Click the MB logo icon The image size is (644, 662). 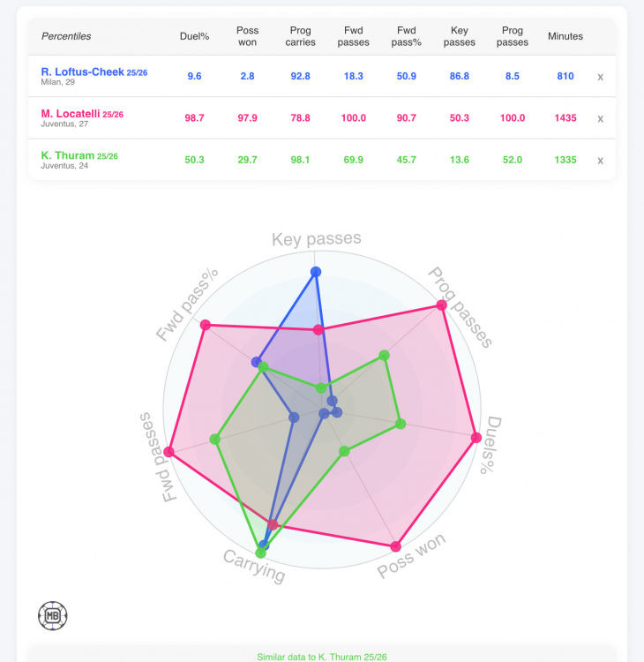pyautogui.click(x=53, y=615)
